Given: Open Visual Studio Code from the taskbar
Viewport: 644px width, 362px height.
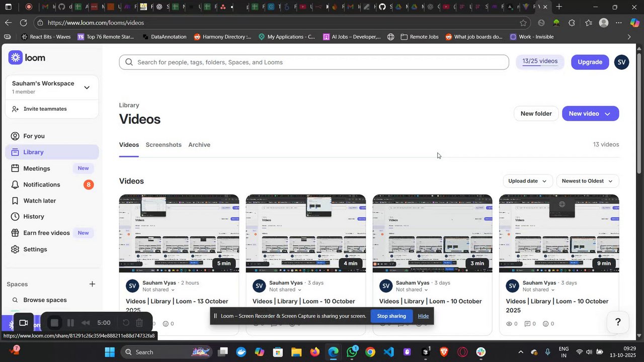Looking at the screenshot, I should pos(388,352).
